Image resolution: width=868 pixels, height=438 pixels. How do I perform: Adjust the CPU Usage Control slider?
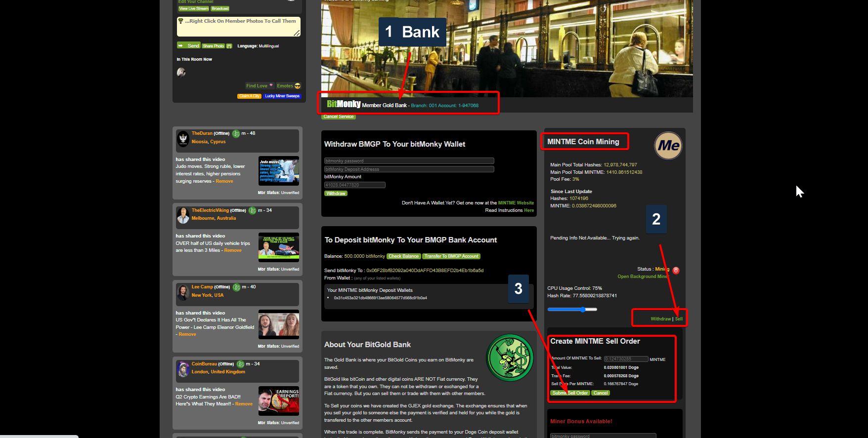tap(572, 310)
